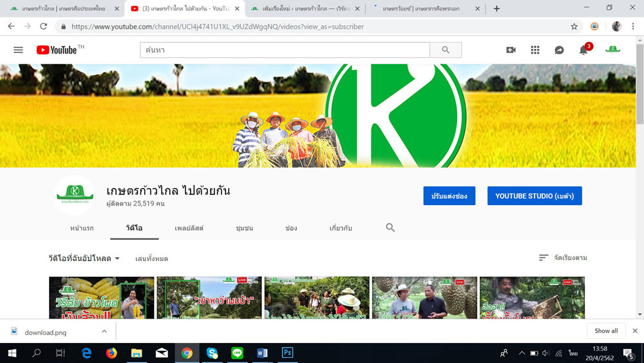Click subscriber count ผู้ติดตาม 25,519 คน
This screenshot has width=644, height=363.
(x=135, y=204)
